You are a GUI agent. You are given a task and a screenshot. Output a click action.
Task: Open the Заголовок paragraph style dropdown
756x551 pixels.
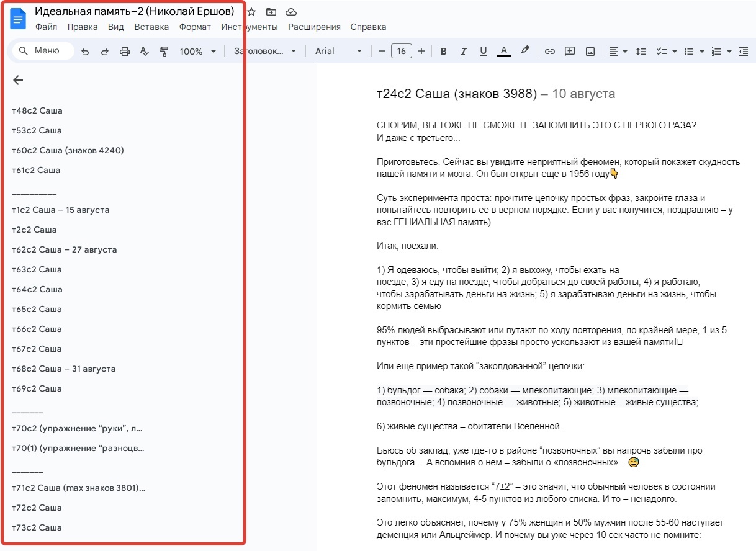[265, 51]
